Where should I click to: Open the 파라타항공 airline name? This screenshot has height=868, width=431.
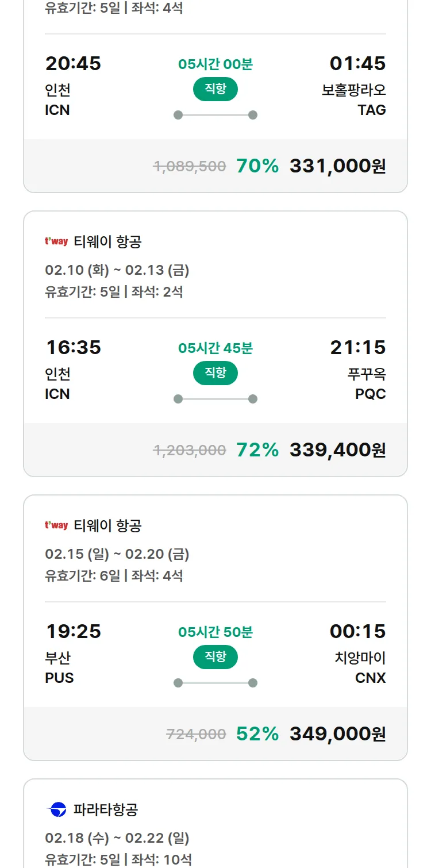[106, 810]
